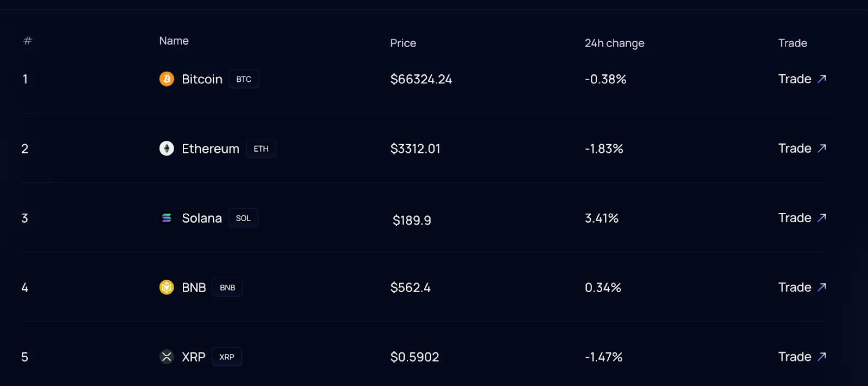Select the XRP ticker badge

tap(227, 357)
